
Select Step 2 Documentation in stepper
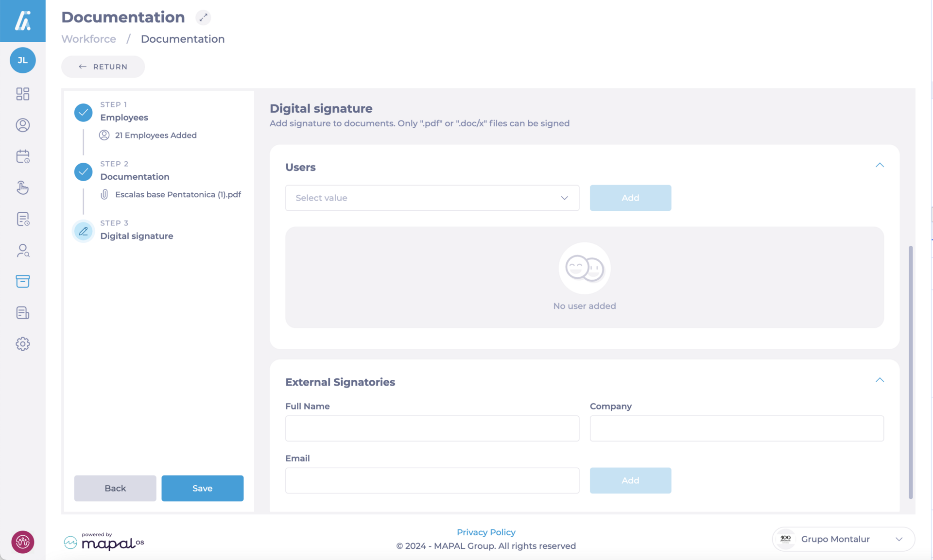point(135,171)
